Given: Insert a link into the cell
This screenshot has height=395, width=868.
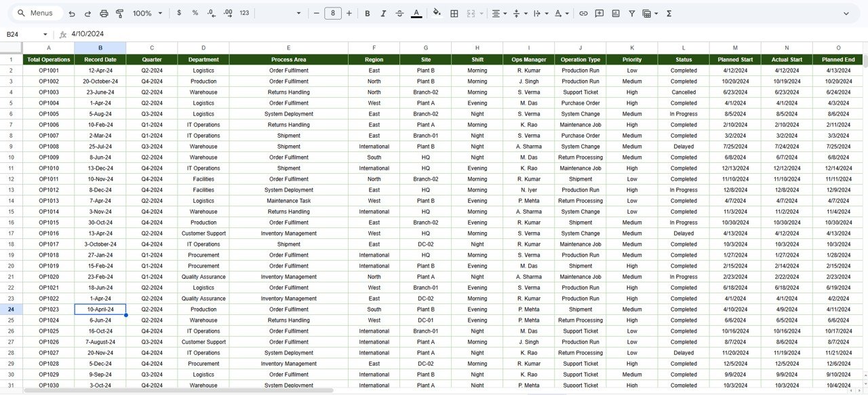Looking at the screenshot, I should coord(583,13).
